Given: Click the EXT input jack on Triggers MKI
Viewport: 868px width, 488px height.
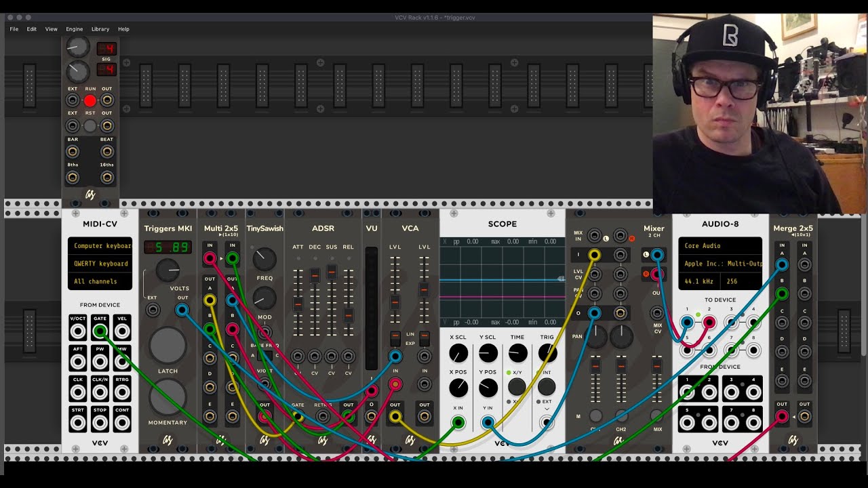Looking at the screenshot, I should click(x=153, y=310).
